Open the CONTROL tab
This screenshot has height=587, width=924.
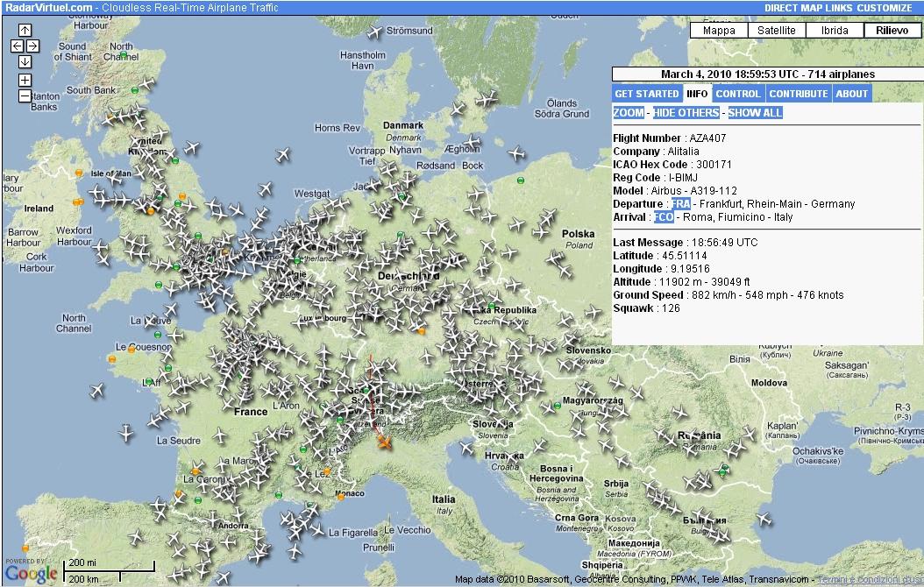coord(737,94)
